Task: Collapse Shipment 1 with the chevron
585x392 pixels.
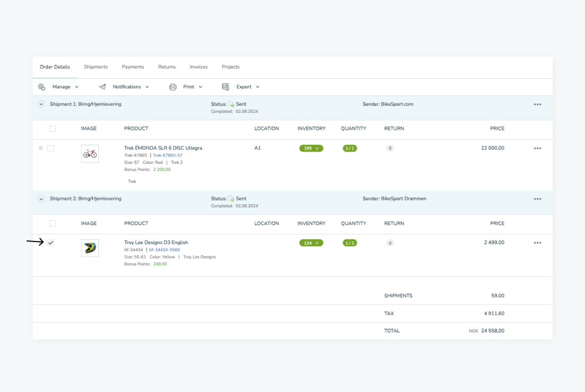Action: pos(41,104)
